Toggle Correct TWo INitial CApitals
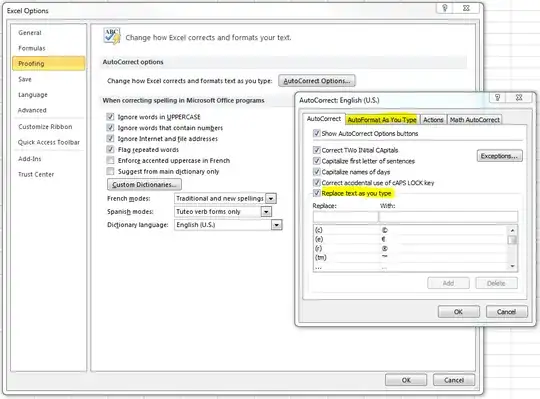The width and height of the screenshot is (540, 399). [x=316, y=150]
